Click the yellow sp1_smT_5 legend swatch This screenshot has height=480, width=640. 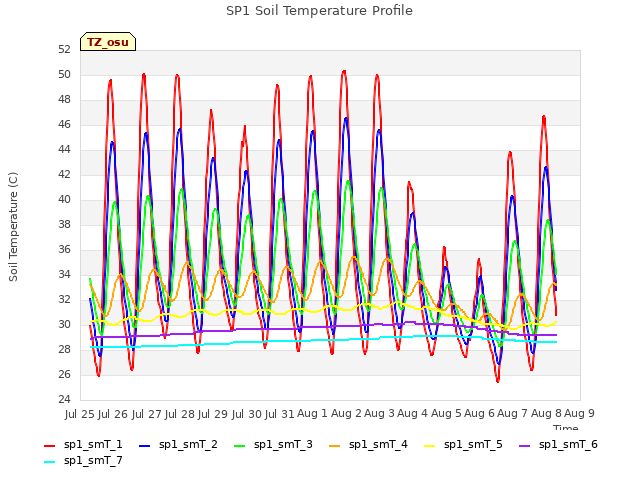tap(430, 446)
